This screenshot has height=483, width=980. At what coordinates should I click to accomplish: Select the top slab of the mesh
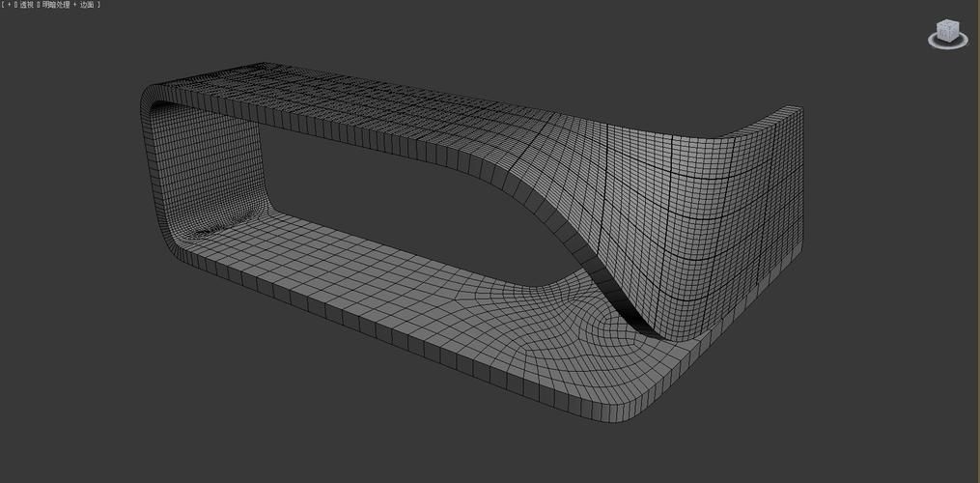(367, 101)
